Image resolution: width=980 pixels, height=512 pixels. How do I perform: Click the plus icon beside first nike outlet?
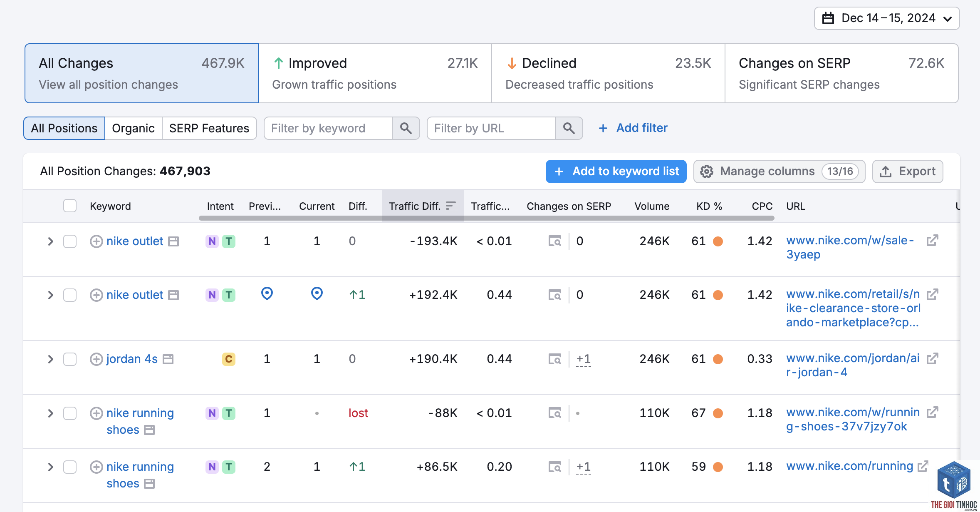pyautogui.click(x=97, y=241)
